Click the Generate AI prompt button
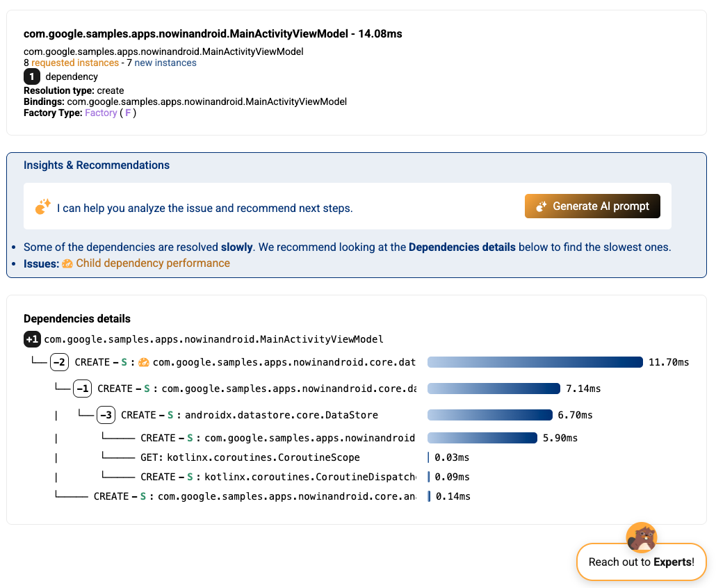Screen dimensions: 716x588 (592, 206)
